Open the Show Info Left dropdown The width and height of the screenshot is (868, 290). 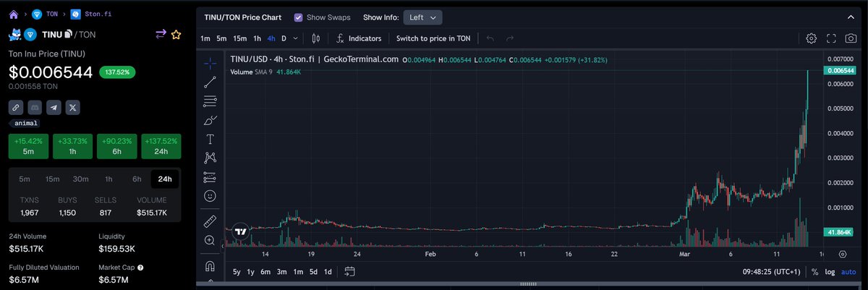coord(423,17)
